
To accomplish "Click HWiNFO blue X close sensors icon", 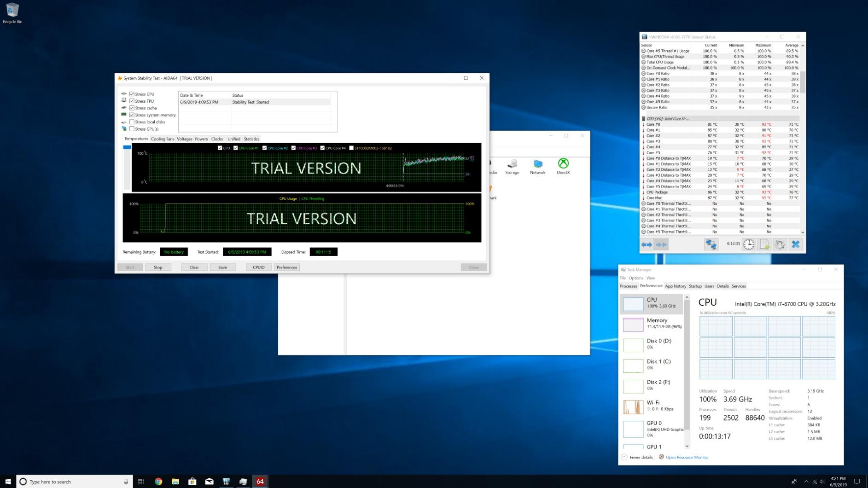I will [x=795, y=244].
